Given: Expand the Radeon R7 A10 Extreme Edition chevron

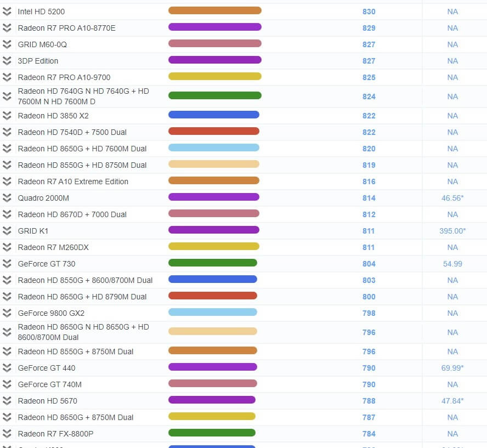Looking at the screenshot, I should 7,182.
